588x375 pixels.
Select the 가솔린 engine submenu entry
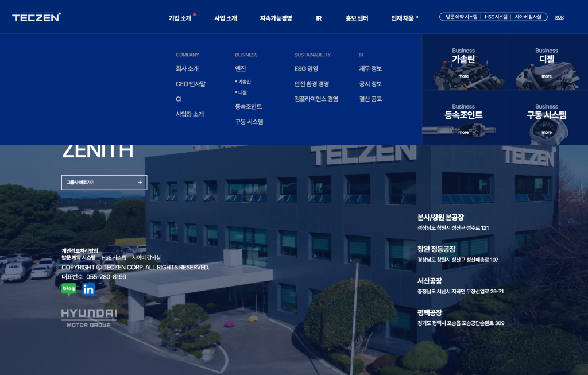tap(244, 82)
